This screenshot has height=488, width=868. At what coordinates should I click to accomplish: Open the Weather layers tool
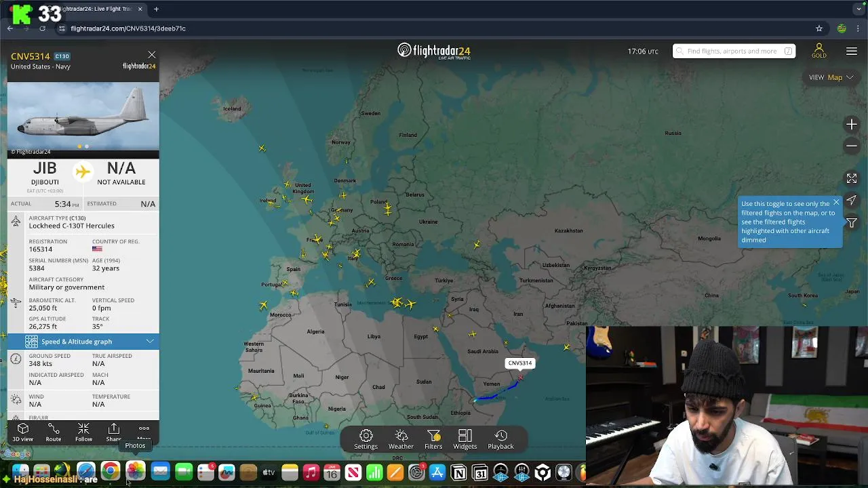[401, 439]
